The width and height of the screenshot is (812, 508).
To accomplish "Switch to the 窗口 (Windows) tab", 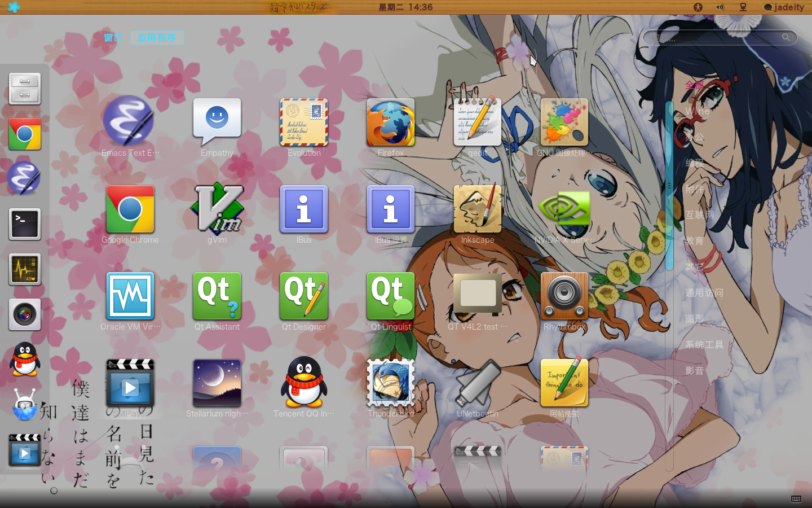I will [x=113, y=38].
